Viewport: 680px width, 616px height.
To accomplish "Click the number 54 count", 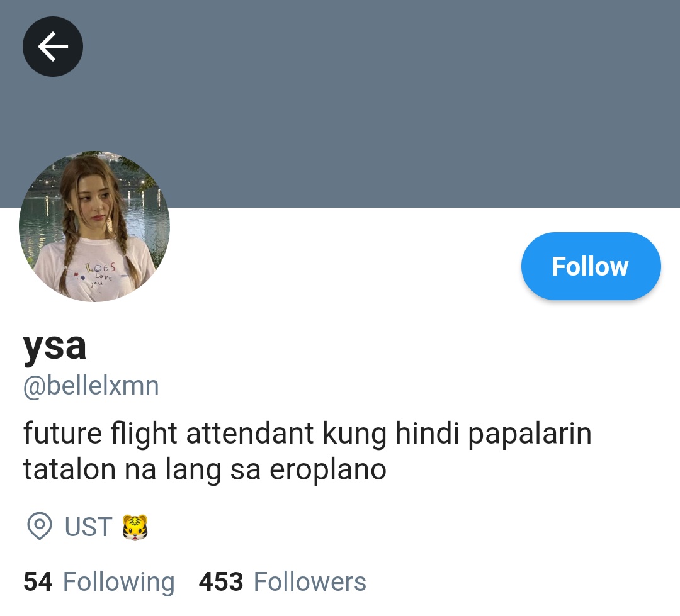I will click(x=38, y=581).
